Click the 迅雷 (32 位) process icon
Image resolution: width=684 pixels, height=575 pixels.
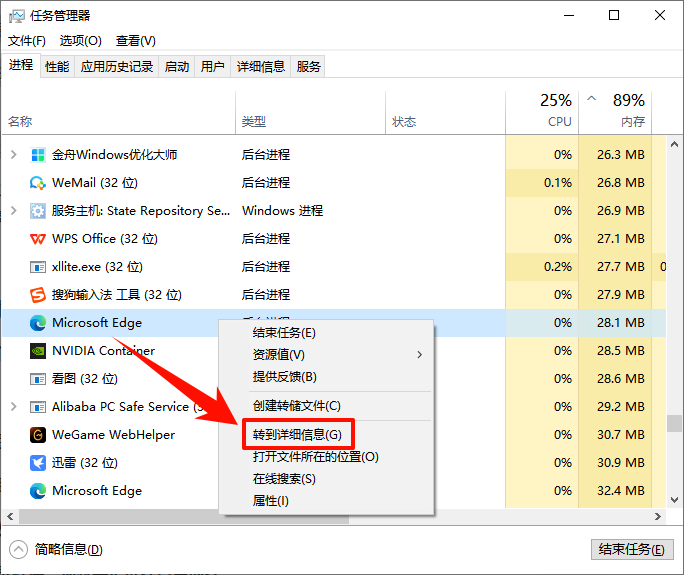pyautogui.click(x=38, y=462)
